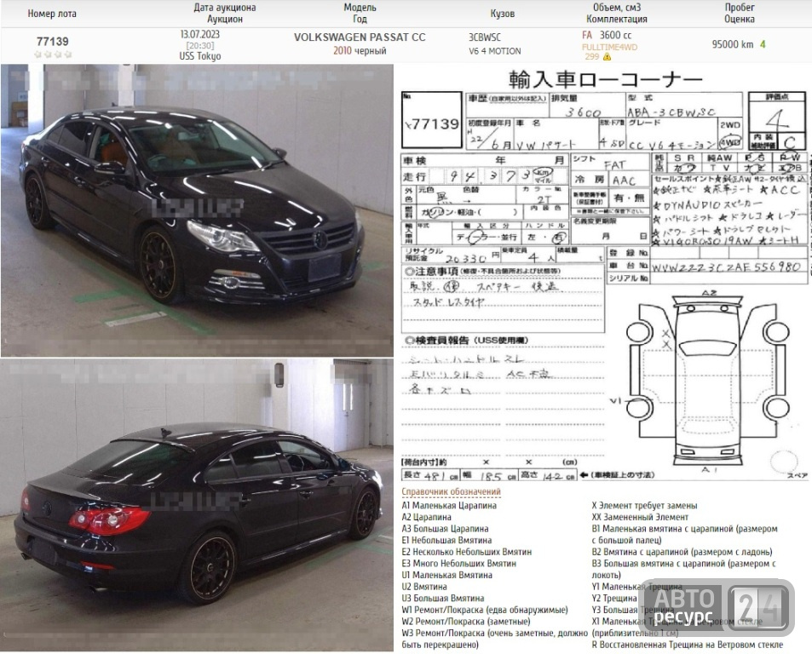Open the front-view photo of the black Passat
The image size is (812, 654).
click(x=198, y=210)
